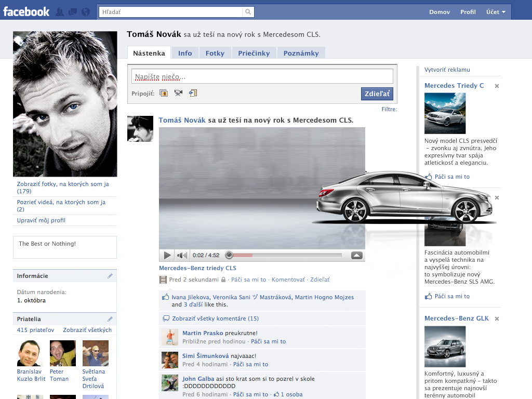
Task: Open the Filtre option
Action: click(389, 109)
